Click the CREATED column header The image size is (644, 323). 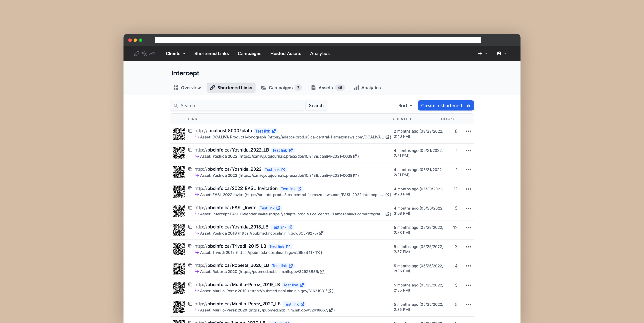pos(402,119)
